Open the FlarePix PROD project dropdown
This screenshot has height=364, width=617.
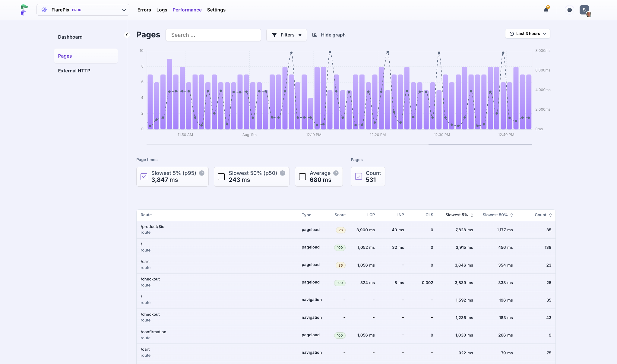point(83,10)
